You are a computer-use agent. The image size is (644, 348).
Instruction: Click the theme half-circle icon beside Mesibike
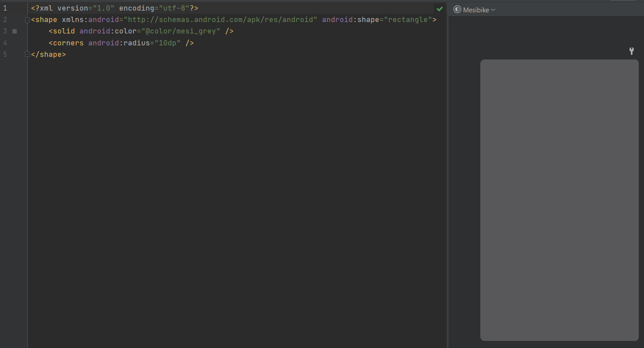(457, 10)
